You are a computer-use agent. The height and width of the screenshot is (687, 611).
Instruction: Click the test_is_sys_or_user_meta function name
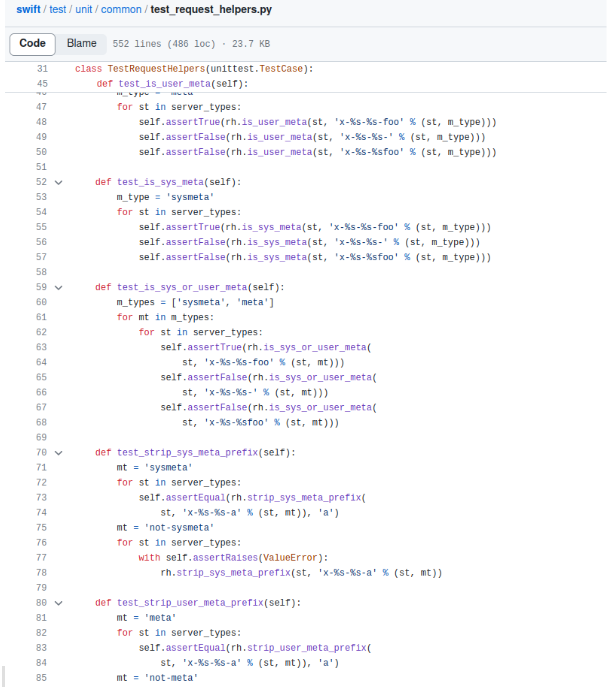[x=182, y=287]
